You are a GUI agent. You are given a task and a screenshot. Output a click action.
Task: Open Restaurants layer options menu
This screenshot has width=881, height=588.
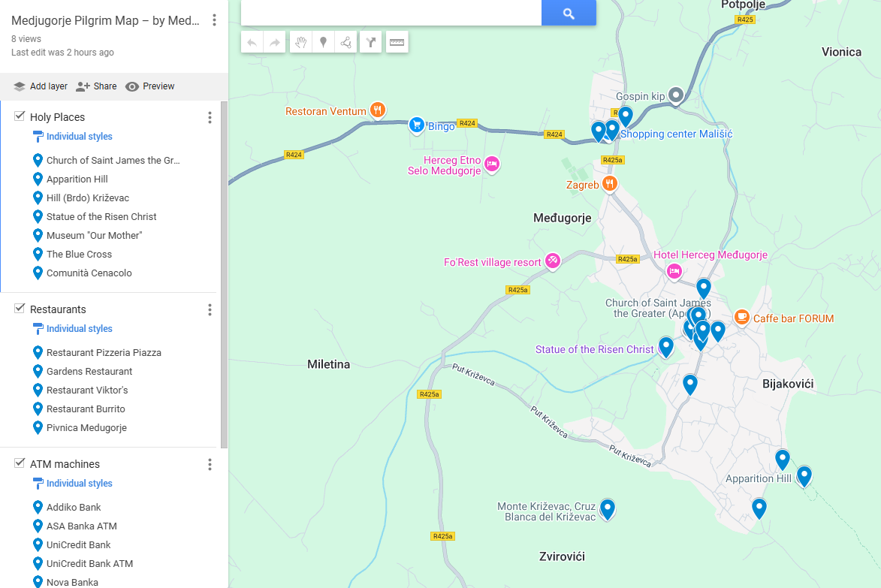[x=210, y=310]
